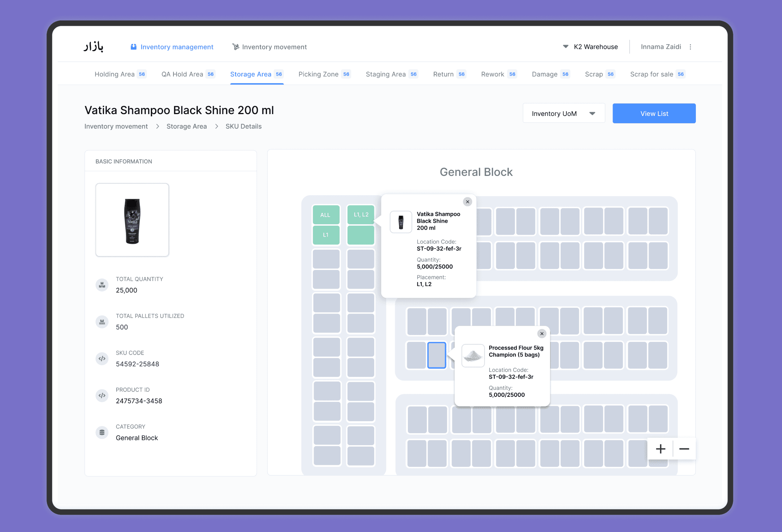Click the flour thumbnail in the popup
This screenshot has width=782, height=532.
[x=473, y=355]
